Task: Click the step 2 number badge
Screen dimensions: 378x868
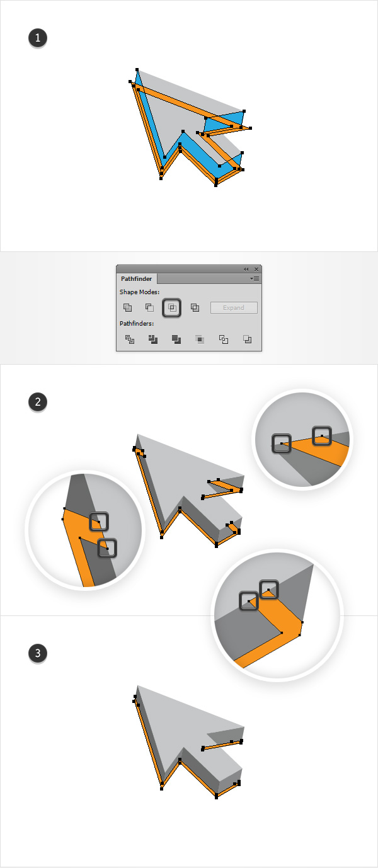Action: tap(38, 401)
